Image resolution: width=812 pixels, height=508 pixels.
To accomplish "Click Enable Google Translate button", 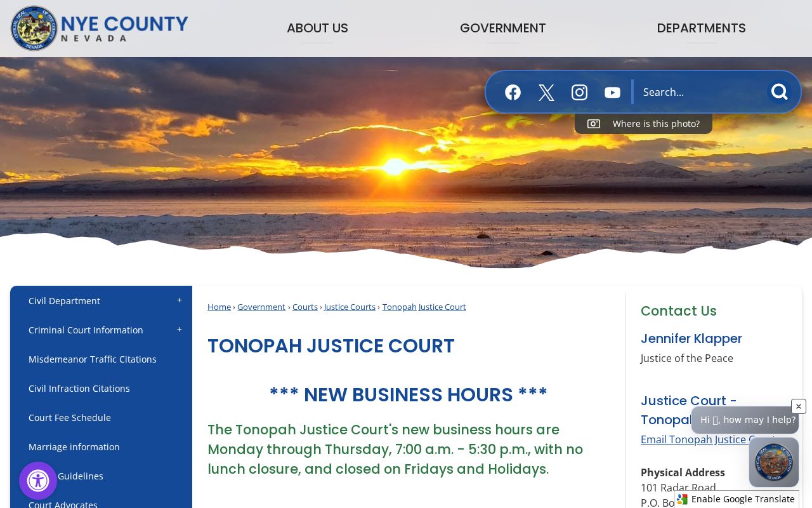I will [737, 499].
